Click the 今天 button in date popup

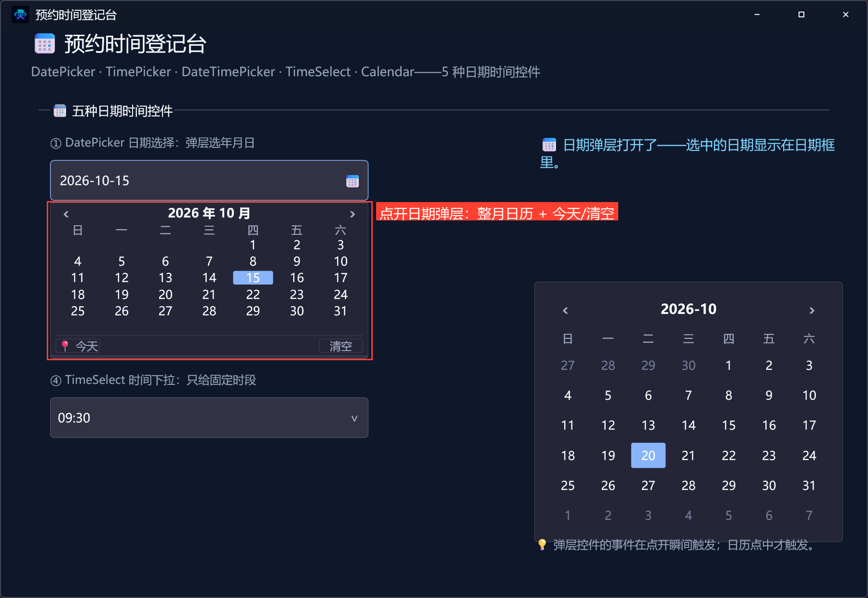[78, 346]
